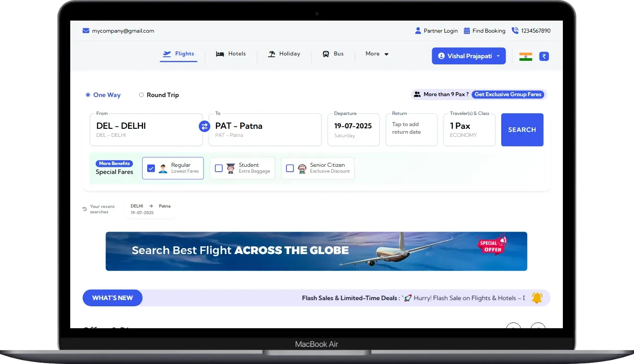Open Find Booking via the calendar icon
The width and height of the screenshot is (634, 364).
[467, 30]
